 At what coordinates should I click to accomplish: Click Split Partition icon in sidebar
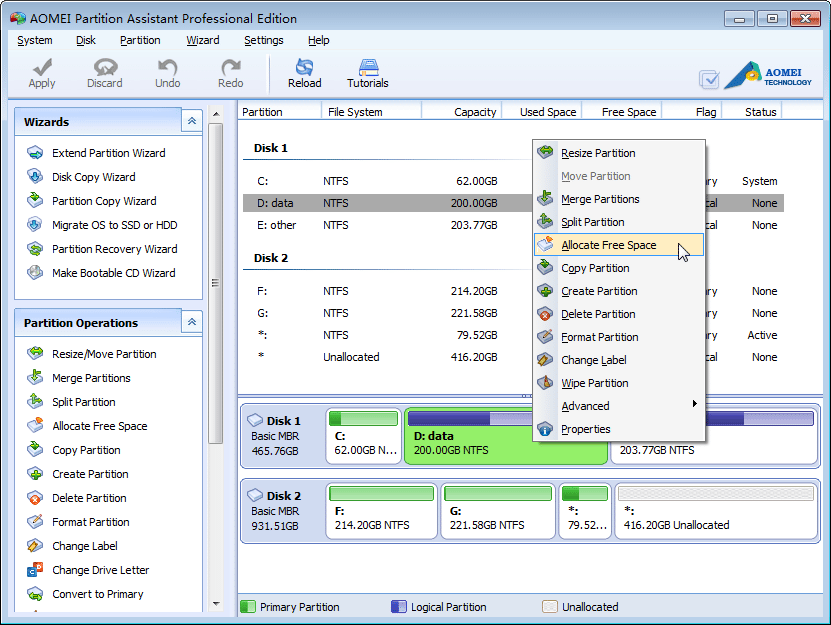(x=35, y=402)
